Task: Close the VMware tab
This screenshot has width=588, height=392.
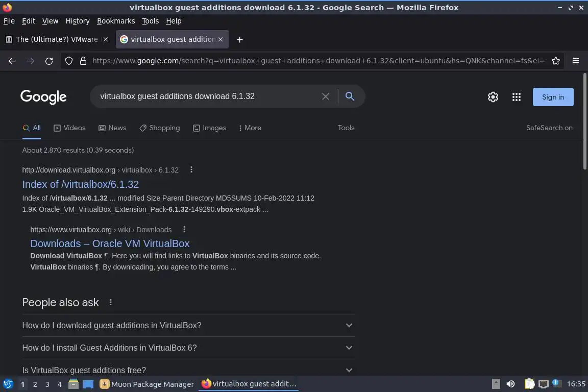Action: pyautogui.click(x=106, y=39)
